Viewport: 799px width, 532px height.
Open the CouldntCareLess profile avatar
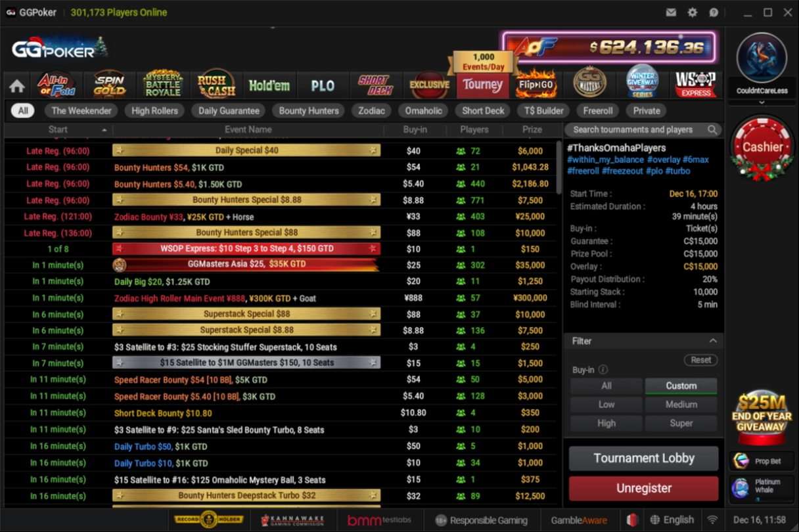pyautogui.click(x=762, y=57)
